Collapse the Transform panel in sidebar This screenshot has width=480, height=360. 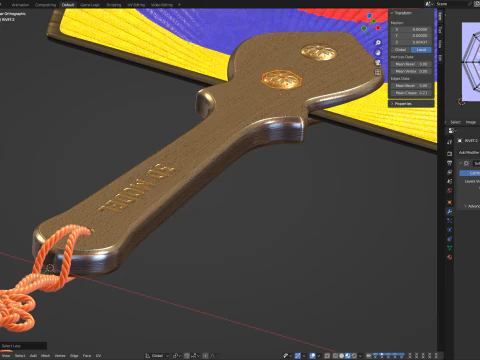(392, 13)
